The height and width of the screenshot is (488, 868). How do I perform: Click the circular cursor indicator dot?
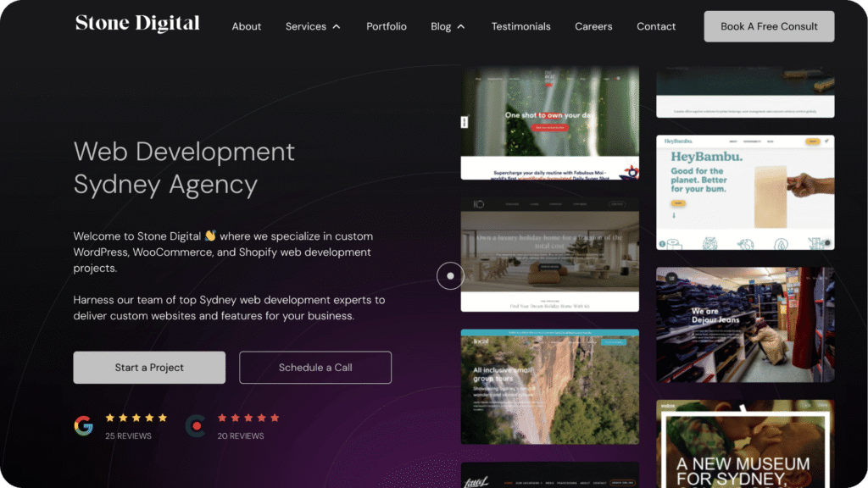point(450,275)
